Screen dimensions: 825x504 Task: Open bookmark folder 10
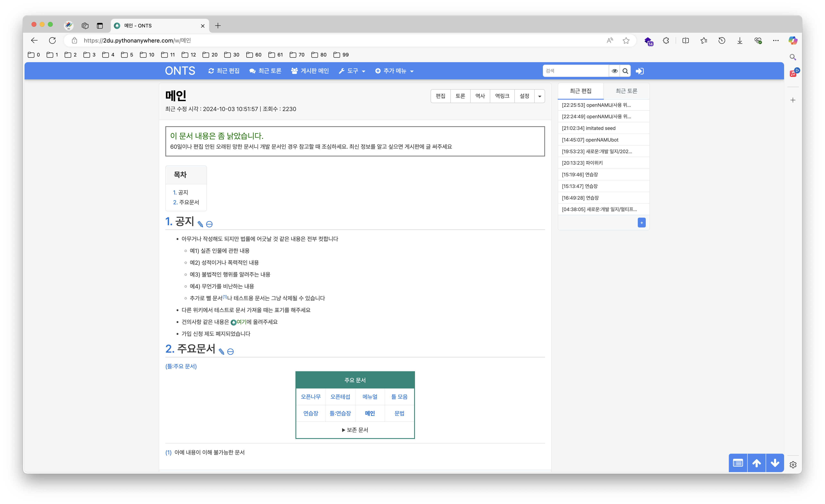tap(147, 55)
